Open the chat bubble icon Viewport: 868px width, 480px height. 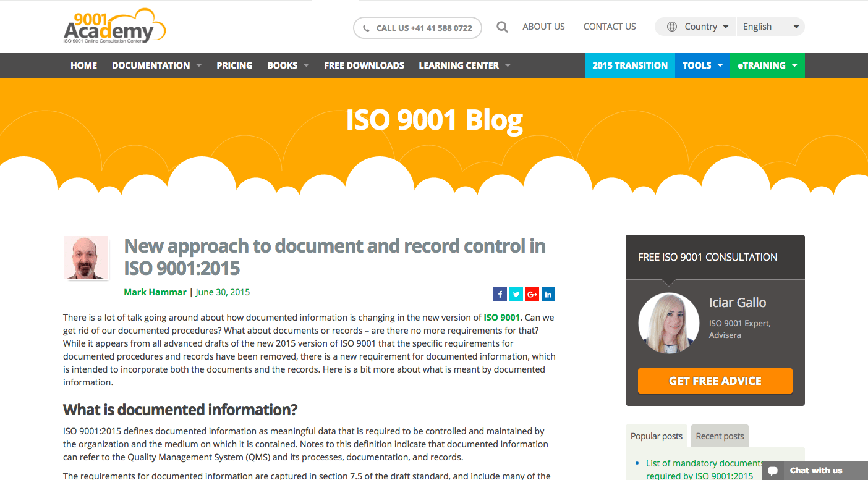tap(772, 470)
